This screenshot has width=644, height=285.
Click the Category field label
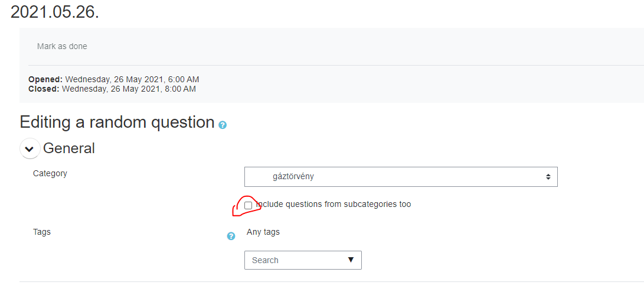click(50, 173)
